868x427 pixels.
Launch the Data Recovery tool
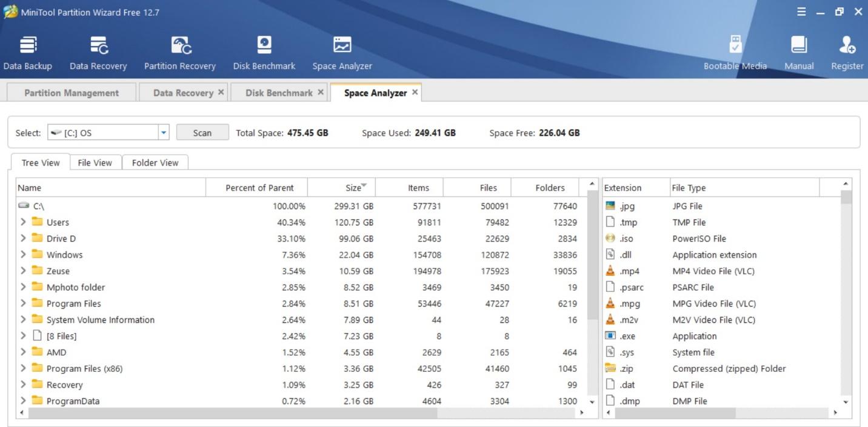click(98, 53)
